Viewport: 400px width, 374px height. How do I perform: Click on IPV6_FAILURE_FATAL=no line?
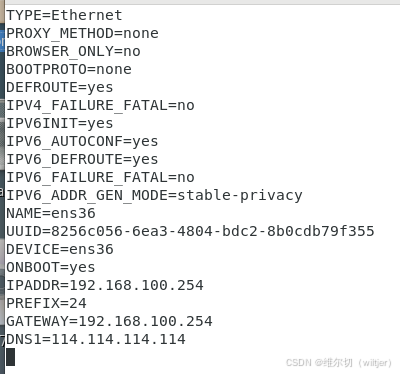100,177
